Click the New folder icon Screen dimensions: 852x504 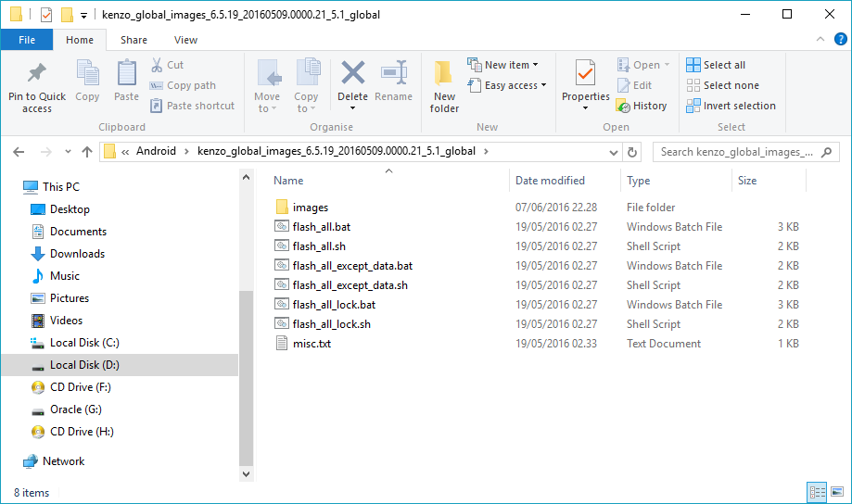[443, 73]
